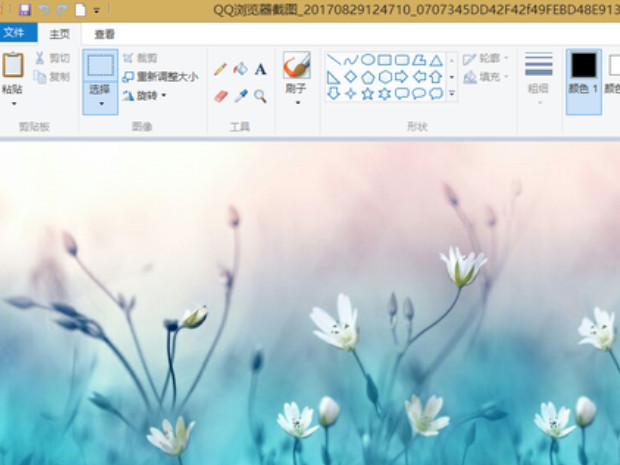
Task: Click the Save icon in title bar
Action: (25, 10)
